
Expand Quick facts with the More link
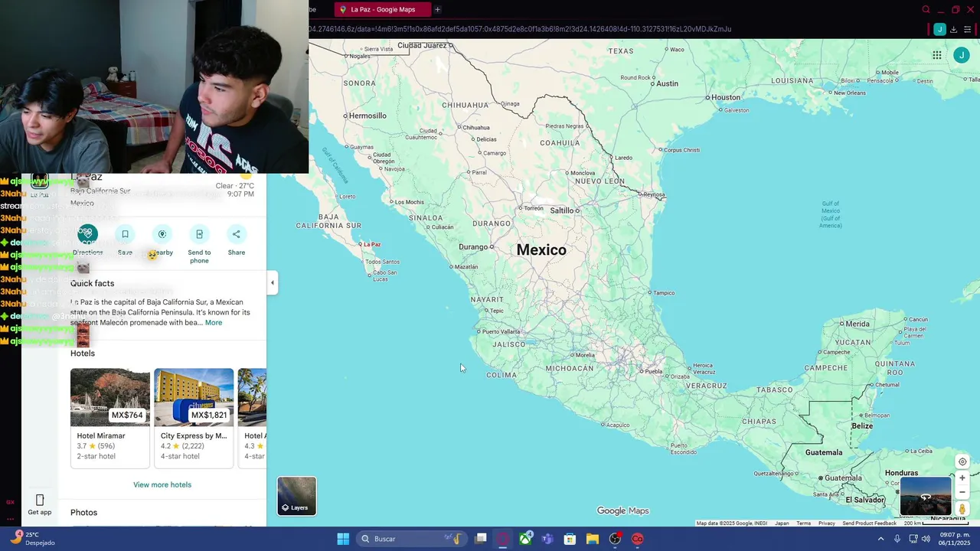[214, 323]
